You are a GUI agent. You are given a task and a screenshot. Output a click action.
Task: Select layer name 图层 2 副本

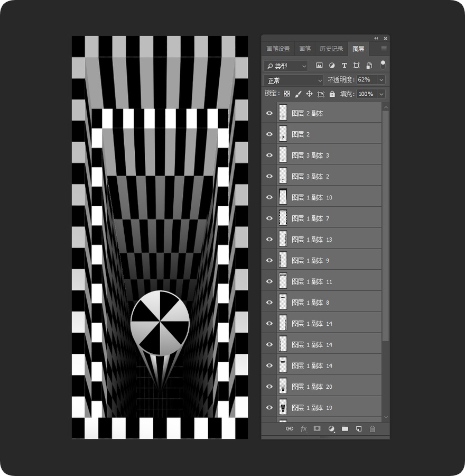[x=308, y=113]
